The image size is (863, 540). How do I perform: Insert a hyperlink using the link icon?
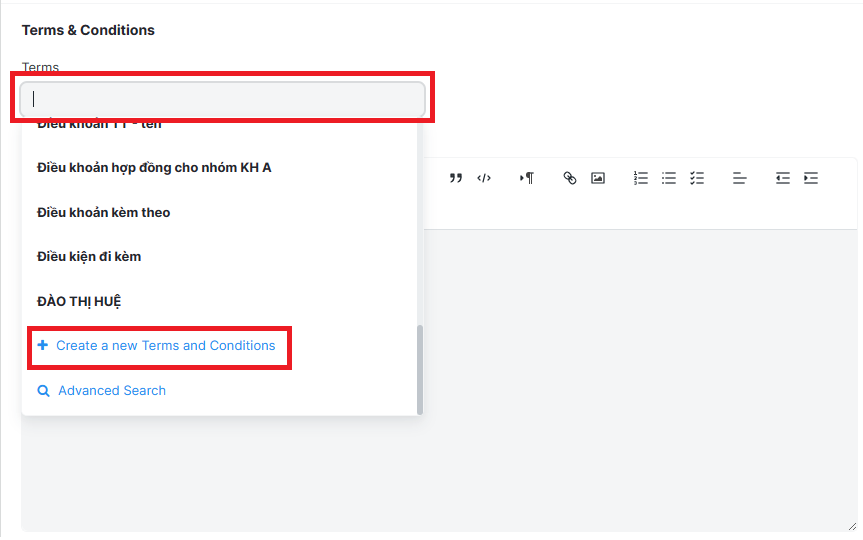tap(570, 178)
